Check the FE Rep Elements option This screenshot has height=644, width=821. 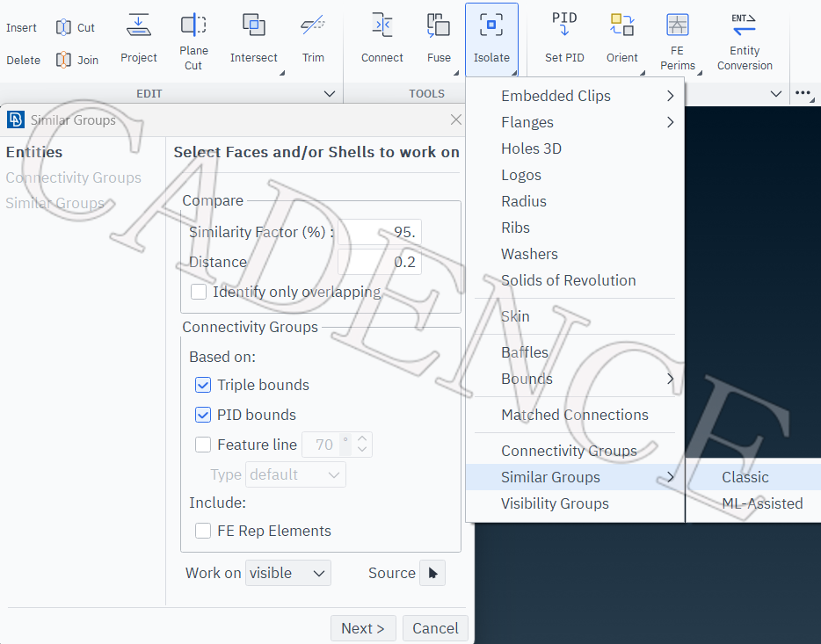pyautogui.click(x=203, y=531)
